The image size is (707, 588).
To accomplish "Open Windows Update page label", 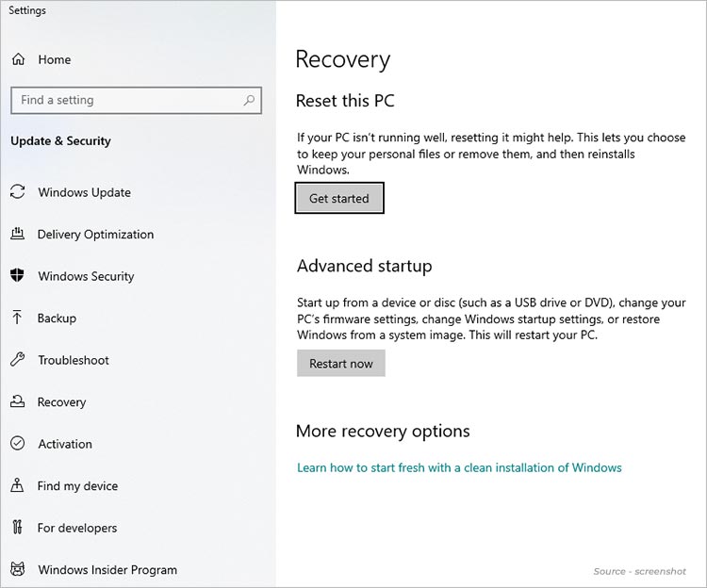I will pyautogui.click(x=84, y=192).
